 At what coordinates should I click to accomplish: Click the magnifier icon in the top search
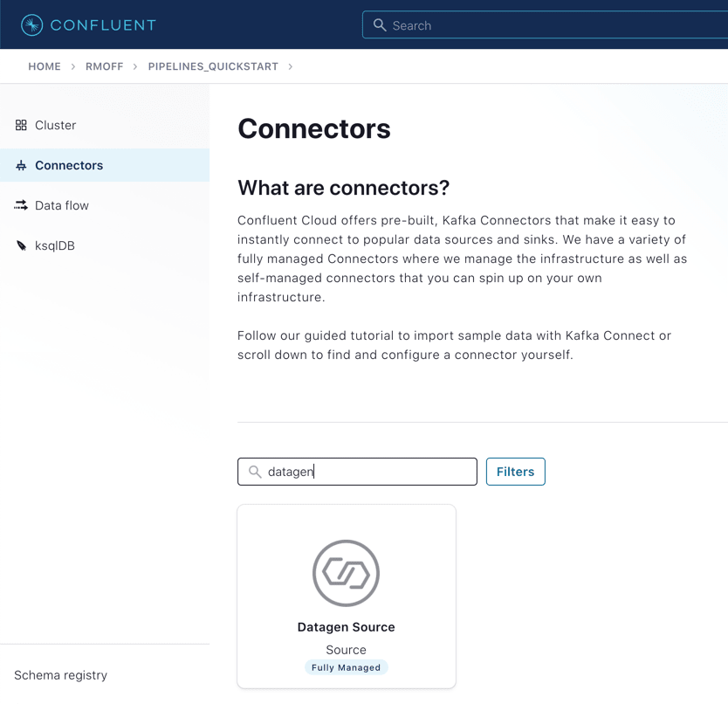[380, 25]
